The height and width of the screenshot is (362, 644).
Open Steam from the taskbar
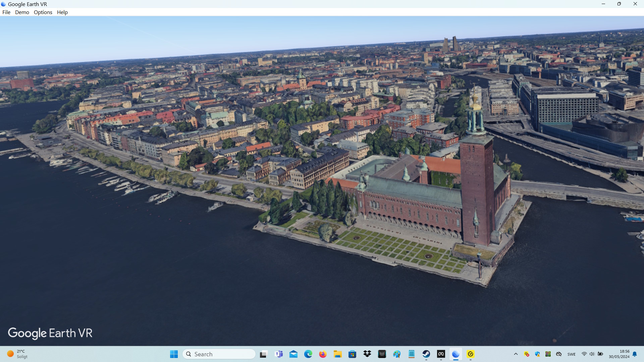pos(426,354)
